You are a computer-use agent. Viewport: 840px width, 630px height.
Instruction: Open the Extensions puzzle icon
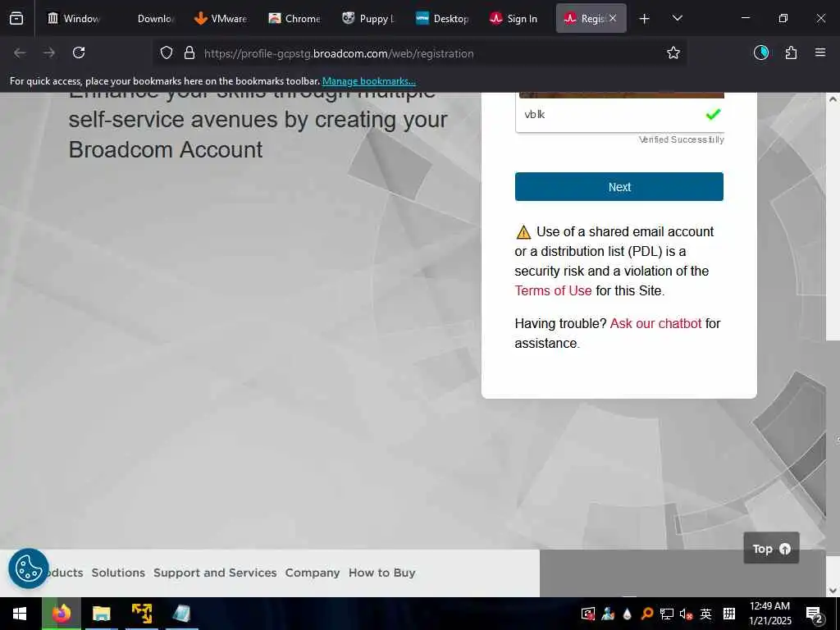[791, 52]
